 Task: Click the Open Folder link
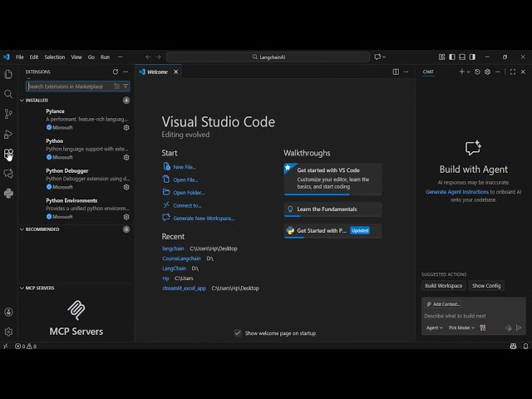189,193
